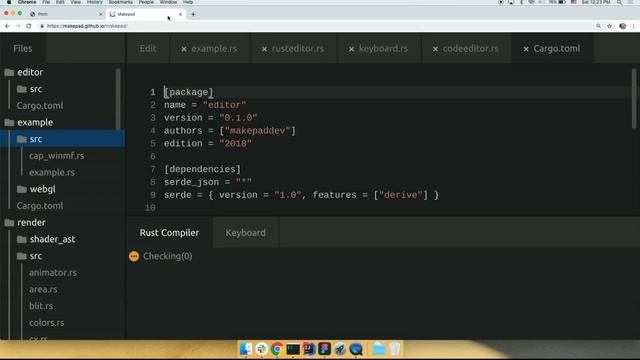This screenshot has height=360, width=640.
Task: Open colors.rs in file tree
Action: click(47, 323)
